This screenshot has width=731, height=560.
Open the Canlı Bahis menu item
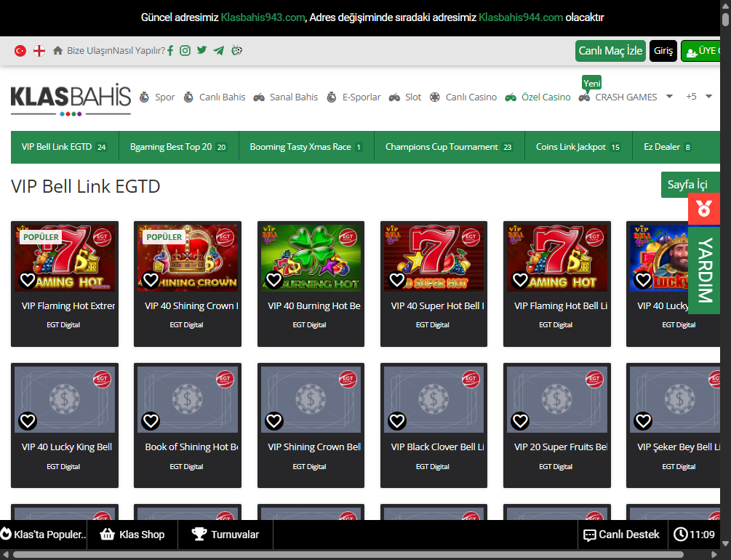tap(222, 97)
